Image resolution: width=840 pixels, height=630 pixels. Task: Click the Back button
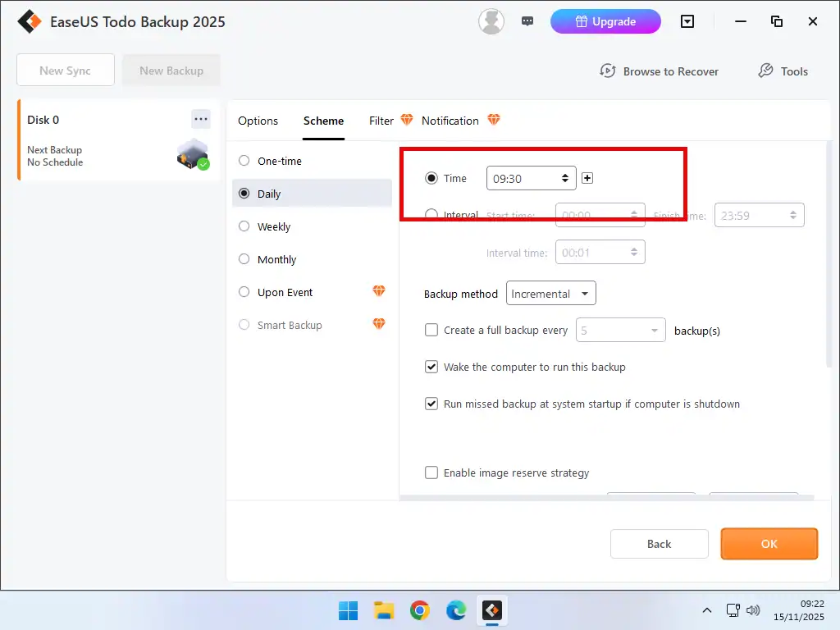pos(659,544)
